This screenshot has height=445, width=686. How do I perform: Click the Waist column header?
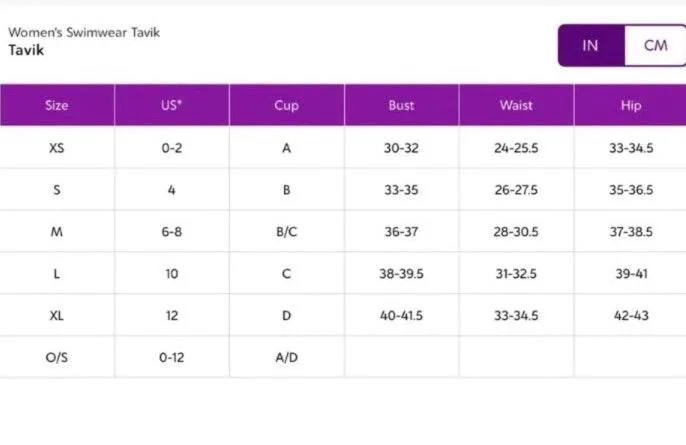pyautogui.click(x=516, y=105)
